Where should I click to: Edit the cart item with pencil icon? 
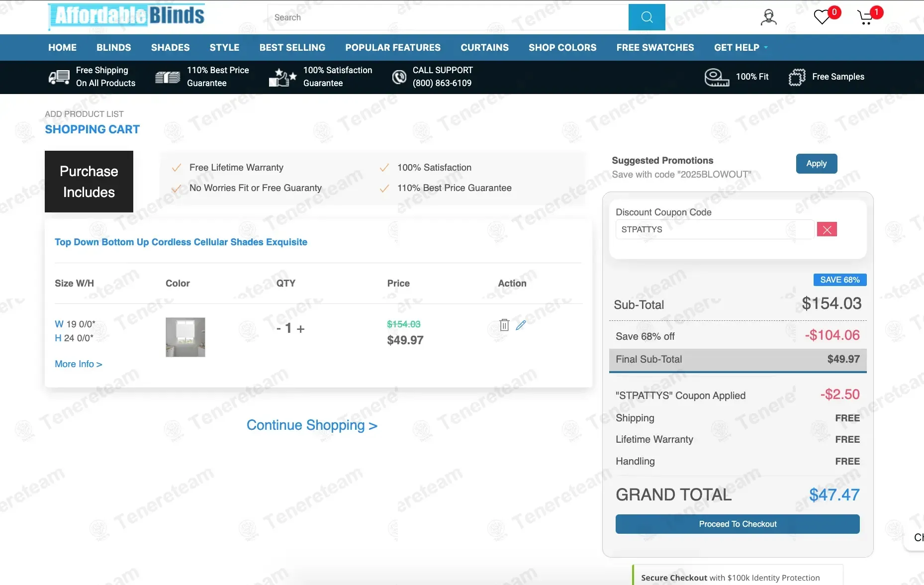(521, 325)
